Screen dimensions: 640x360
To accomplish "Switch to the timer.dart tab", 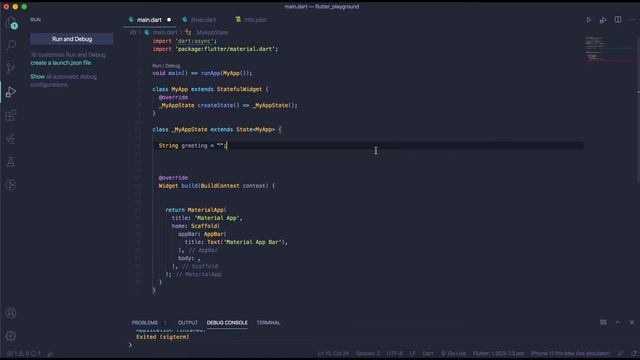I will pos(203,20).
